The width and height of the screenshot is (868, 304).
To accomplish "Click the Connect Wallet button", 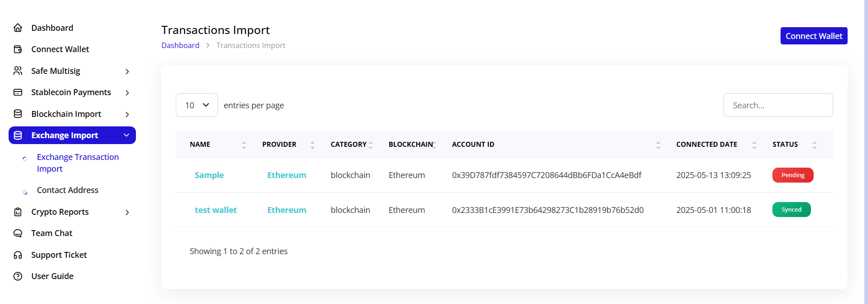I will 813,35.
